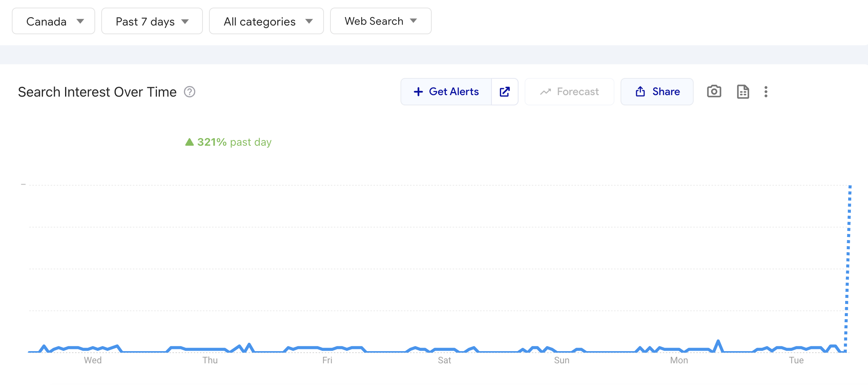Open the Canada country dropdown
The height and width of the screenshot is (385, 868).
[x=53, y=21]
